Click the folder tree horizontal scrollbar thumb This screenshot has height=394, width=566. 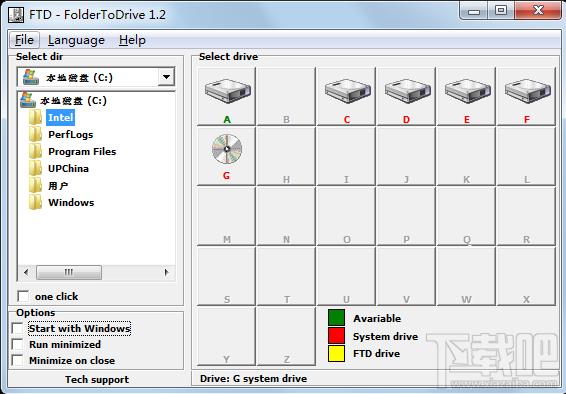[69, 272]
